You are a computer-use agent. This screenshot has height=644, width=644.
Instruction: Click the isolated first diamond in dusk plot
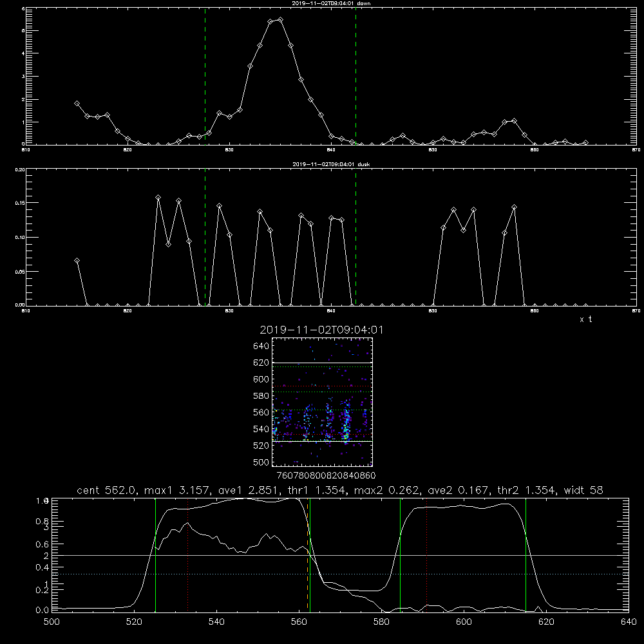[77, 260]
